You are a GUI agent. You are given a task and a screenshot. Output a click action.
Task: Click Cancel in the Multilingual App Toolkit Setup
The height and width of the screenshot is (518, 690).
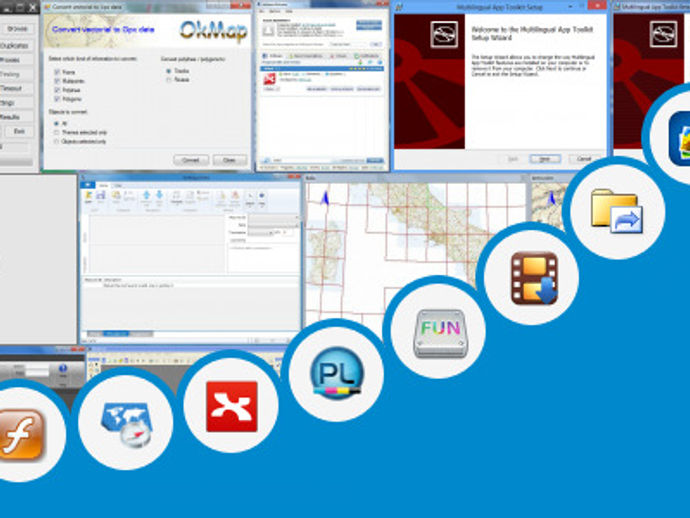[584, 159]
